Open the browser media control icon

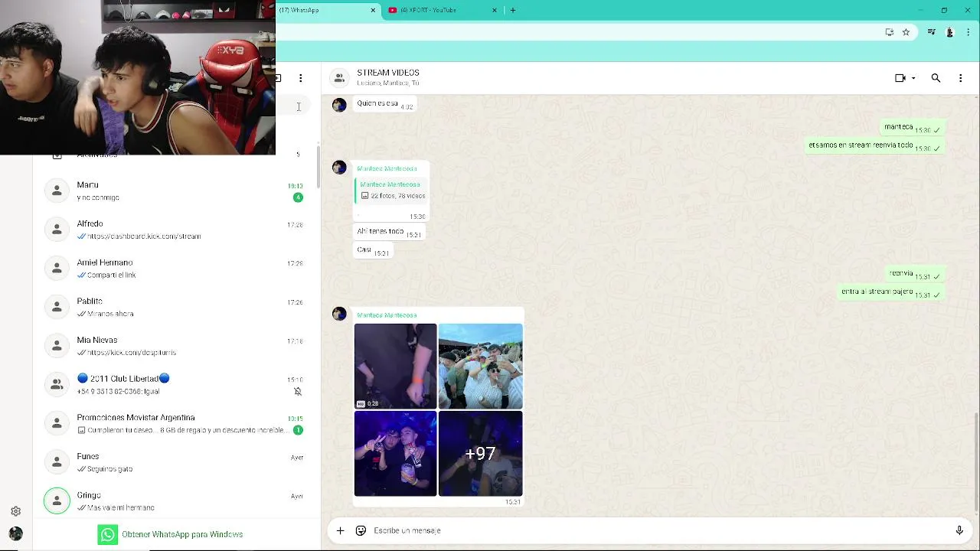[x=931, y=32]
